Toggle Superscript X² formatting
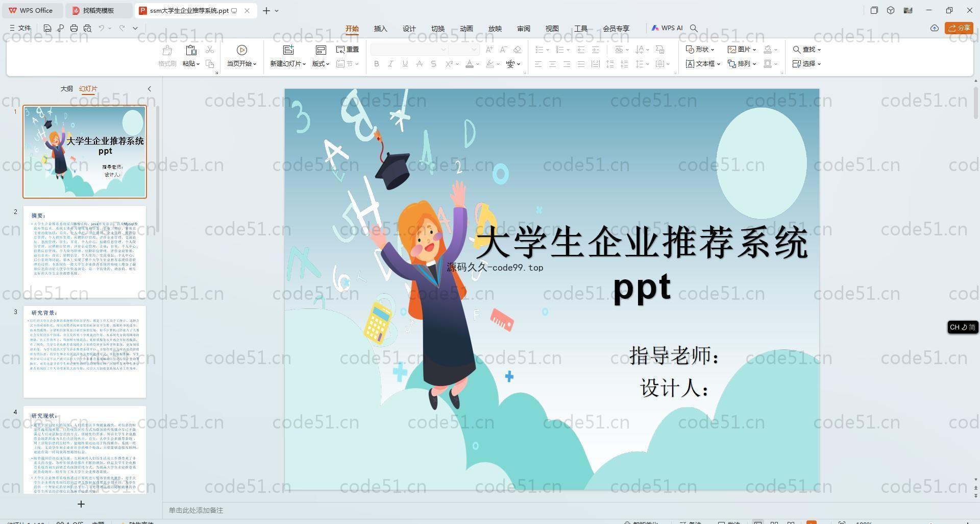This screenshot has height=524, width=980. 449,64
